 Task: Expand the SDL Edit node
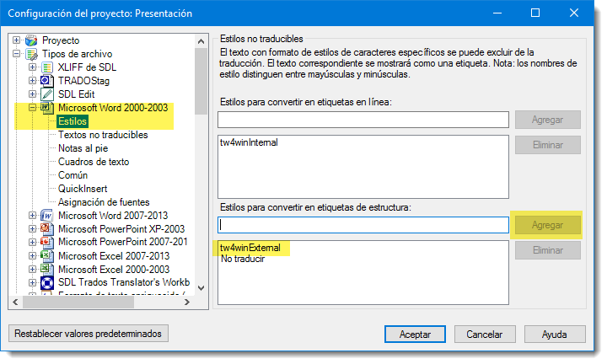(x=33, y=94)
